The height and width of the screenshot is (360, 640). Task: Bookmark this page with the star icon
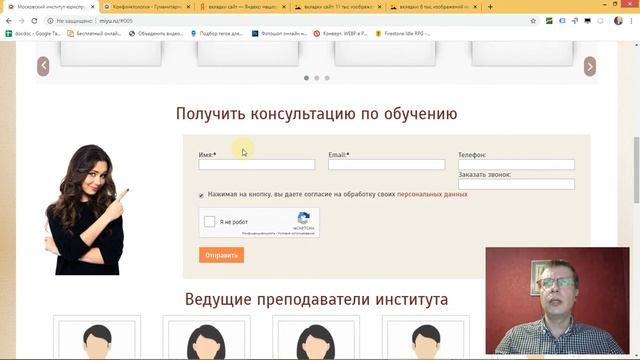point(533,21)
